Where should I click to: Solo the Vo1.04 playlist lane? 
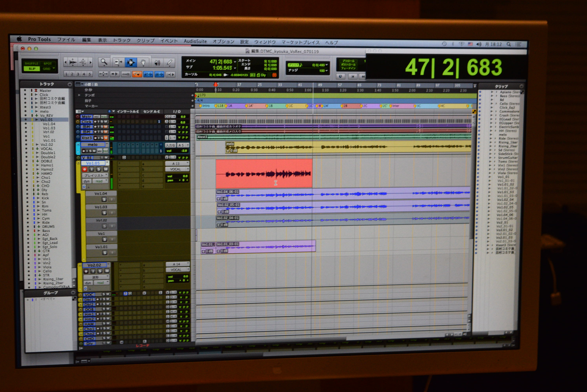pyautogui.click(x=104, y=199)
